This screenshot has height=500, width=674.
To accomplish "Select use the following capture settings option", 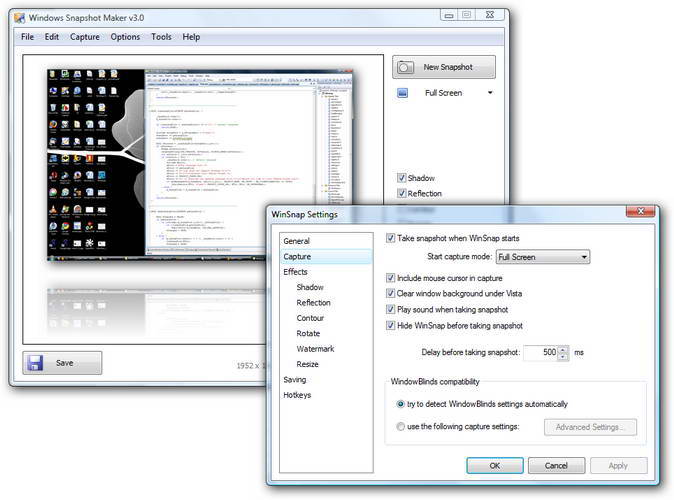I will point(400,426).
